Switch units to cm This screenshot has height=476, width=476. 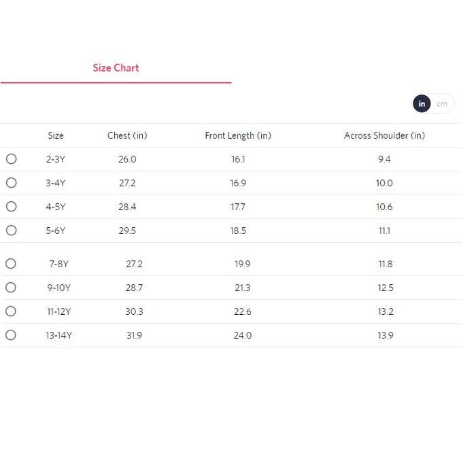coord(443,104)
